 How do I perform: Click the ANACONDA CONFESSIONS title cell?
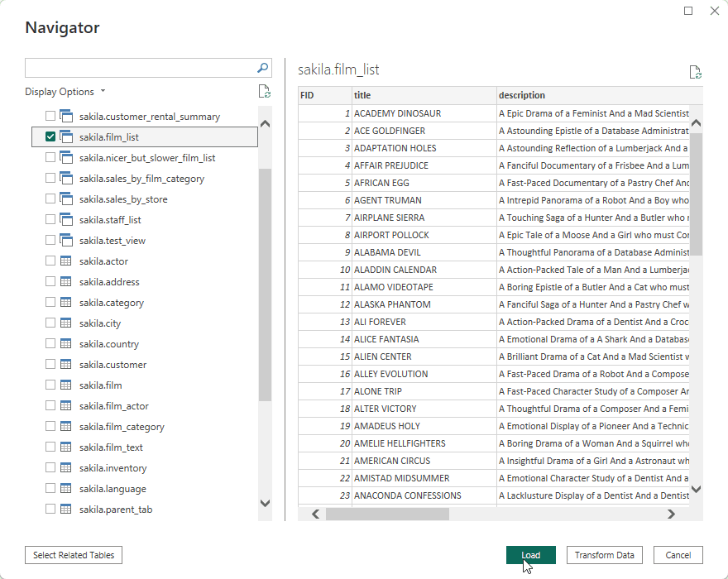tap(424, 495)
